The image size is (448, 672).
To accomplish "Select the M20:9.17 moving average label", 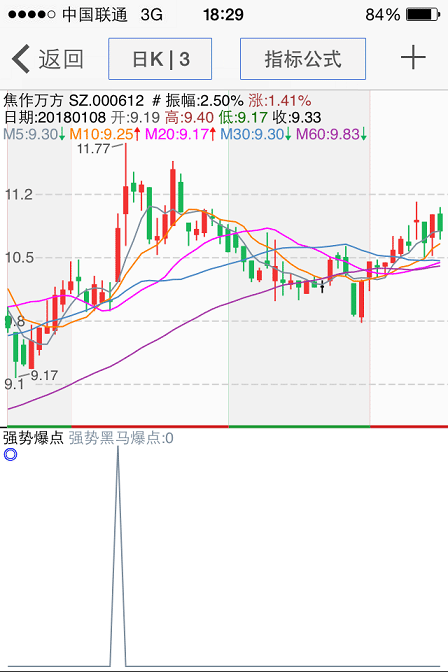I will click(177, 134).
